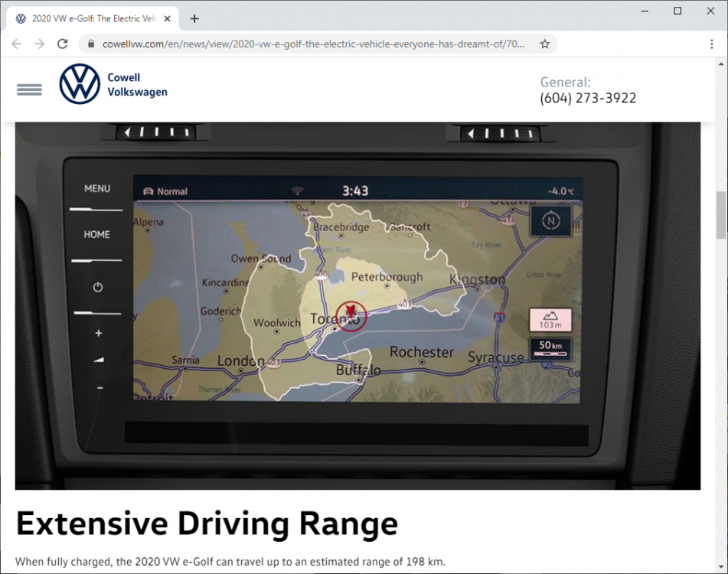Click the infotainment screen image
Screen dimensions: 728x574
tap(357, 306)
